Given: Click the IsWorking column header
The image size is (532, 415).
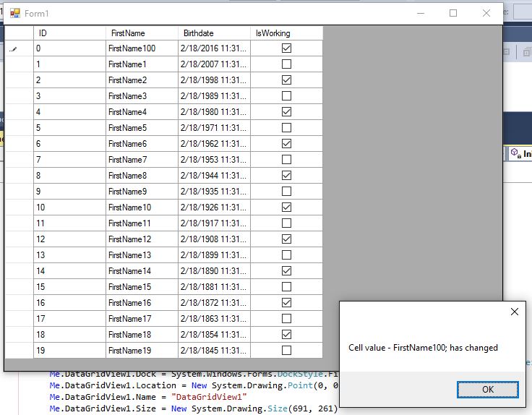Looking at the screenshot, I should pos(286,33).
